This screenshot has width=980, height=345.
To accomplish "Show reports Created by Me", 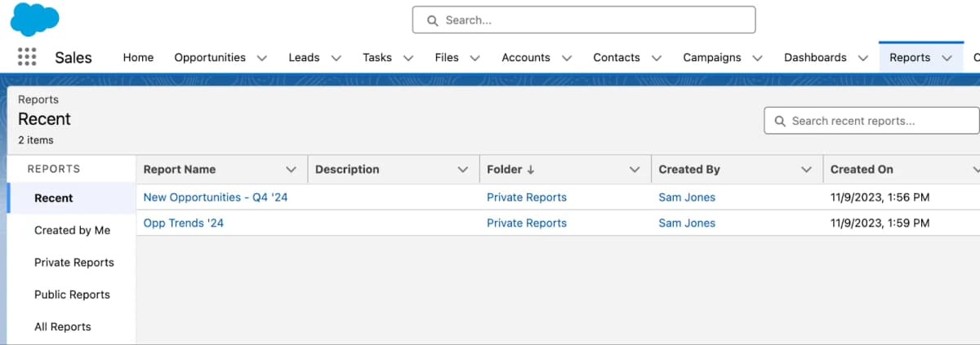I will [72, 230].
